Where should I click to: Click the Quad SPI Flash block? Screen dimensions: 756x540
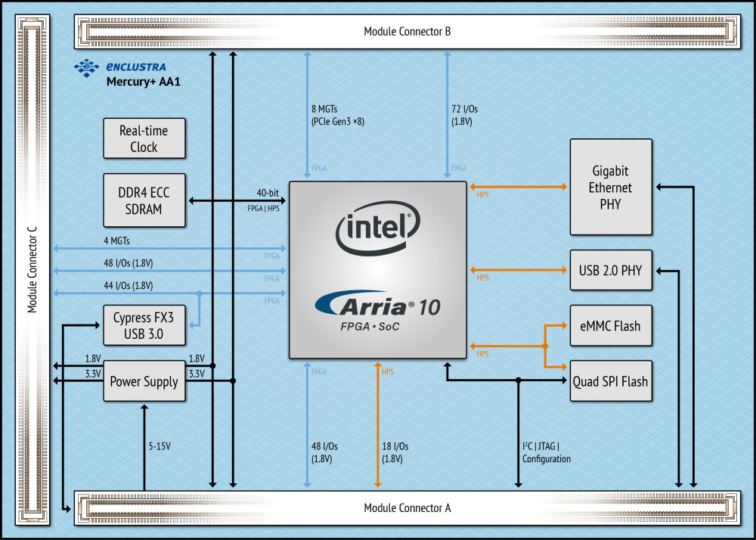coord(610,381)
